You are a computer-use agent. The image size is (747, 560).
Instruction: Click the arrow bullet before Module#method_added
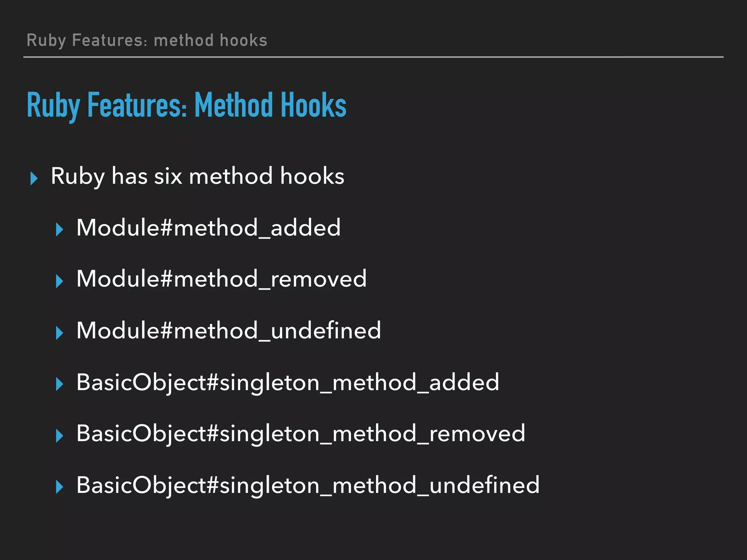click(60, 230)
